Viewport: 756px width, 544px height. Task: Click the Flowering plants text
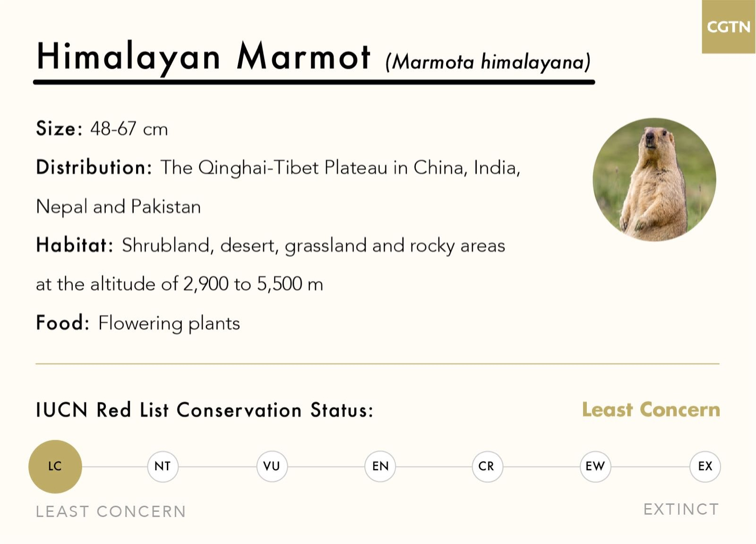point(169,324)
